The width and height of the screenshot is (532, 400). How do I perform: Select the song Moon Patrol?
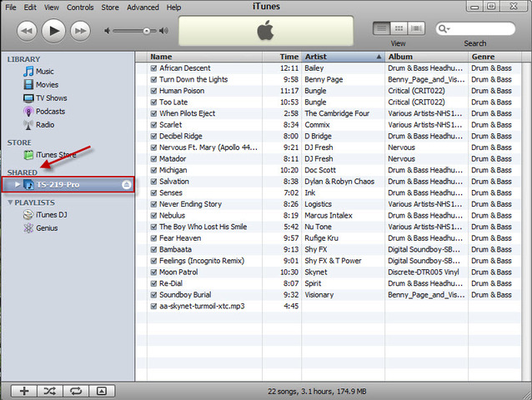[178, 272]
